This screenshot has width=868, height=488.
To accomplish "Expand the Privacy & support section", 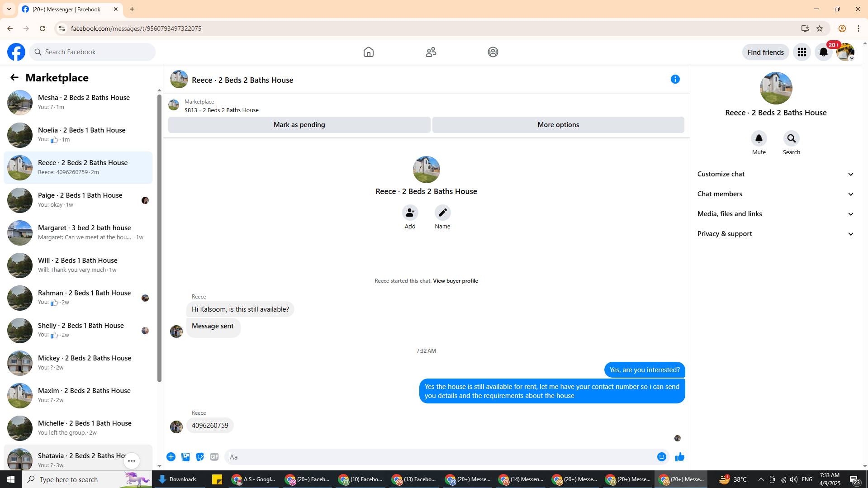I will click(x=776, y=234).
